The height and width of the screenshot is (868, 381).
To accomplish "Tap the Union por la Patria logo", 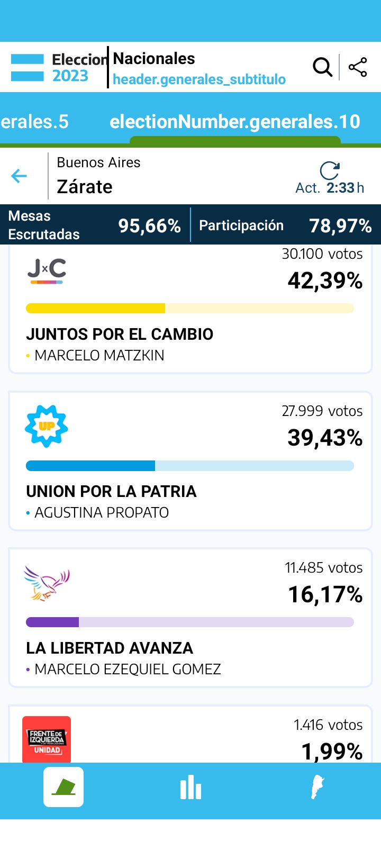I will click(47, 426).
